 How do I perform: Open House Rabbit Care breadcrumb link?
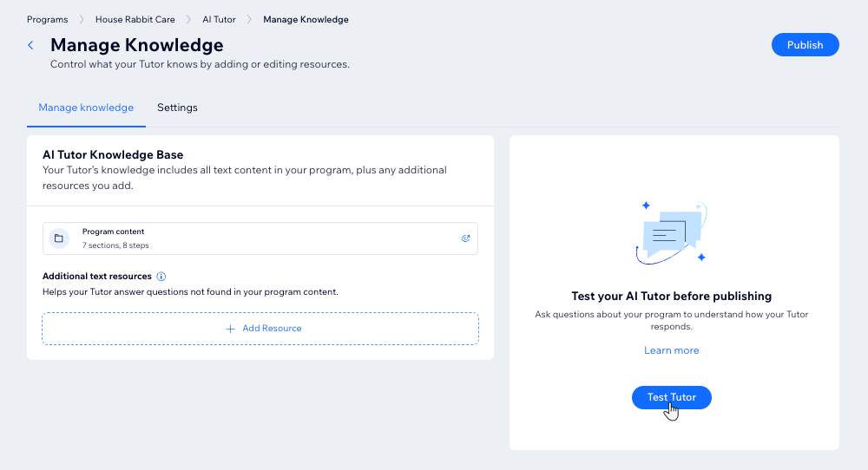[135, 19]
